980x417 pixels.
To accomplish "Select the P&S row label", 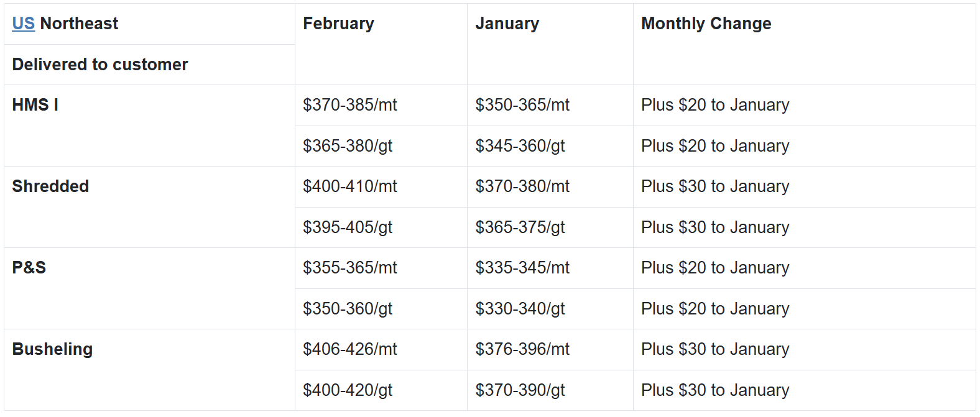I will [29, 268].
